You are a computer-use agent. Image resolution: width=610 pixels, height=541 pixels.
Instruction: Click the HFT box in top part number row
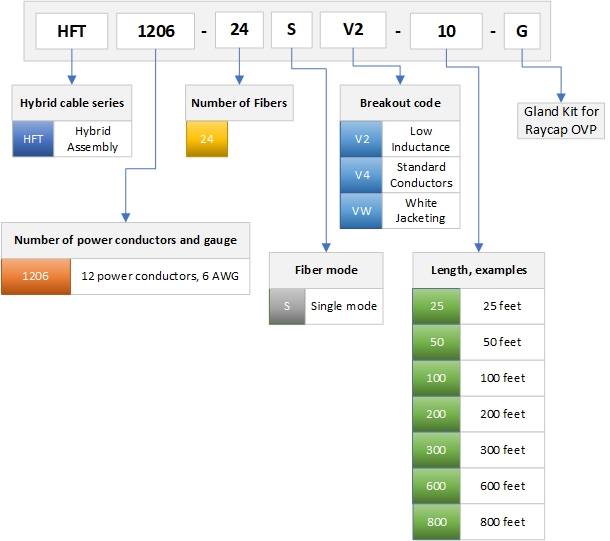click(x=71, y=31)
